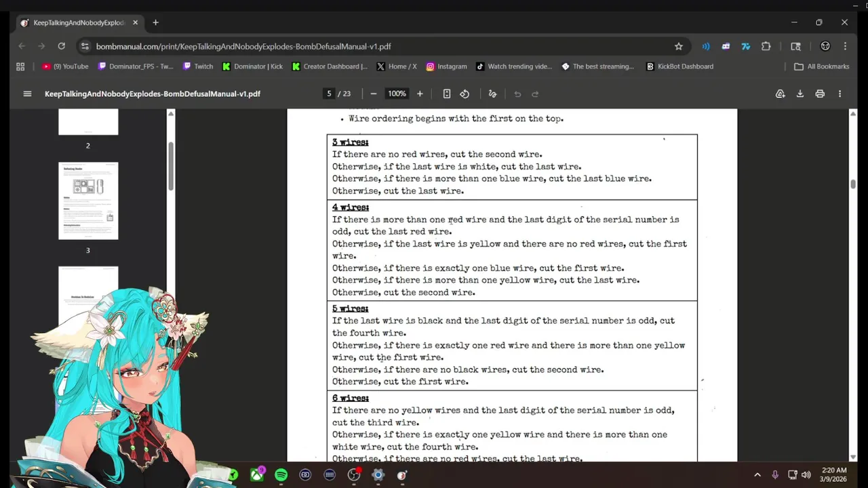
Task: Open Spotify from taskbar
Action: point(281,475)
